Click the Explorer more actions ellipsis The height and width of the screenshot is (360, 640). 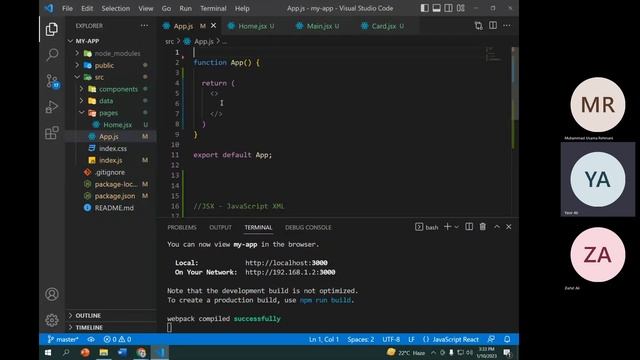coord(144,26)
